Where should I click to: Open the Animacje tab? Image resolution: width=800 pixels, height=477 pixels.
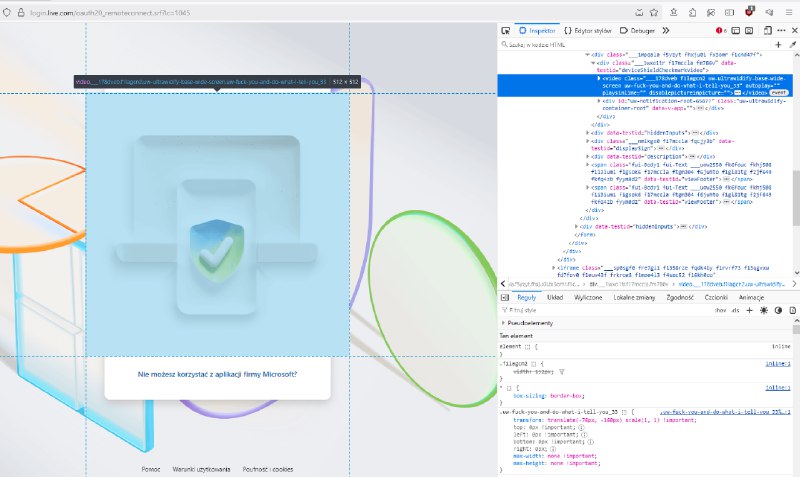[751, 297]
